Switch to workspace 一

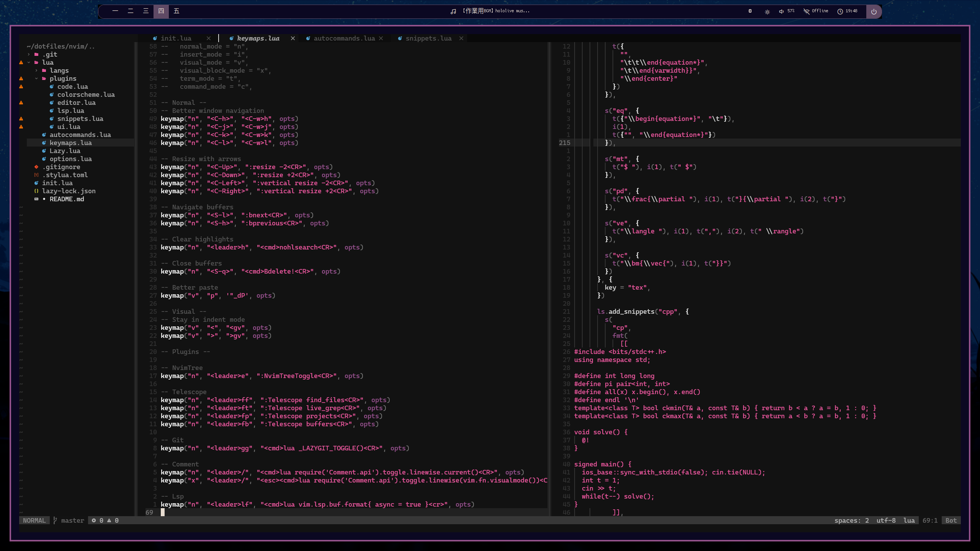(115, 11)
